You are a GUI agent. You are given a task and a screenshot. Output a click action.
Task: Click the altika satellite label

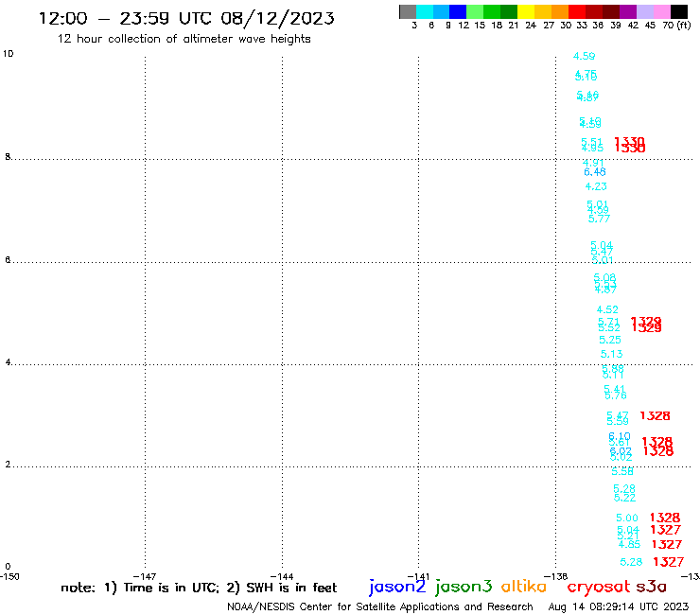pos(524,587)
